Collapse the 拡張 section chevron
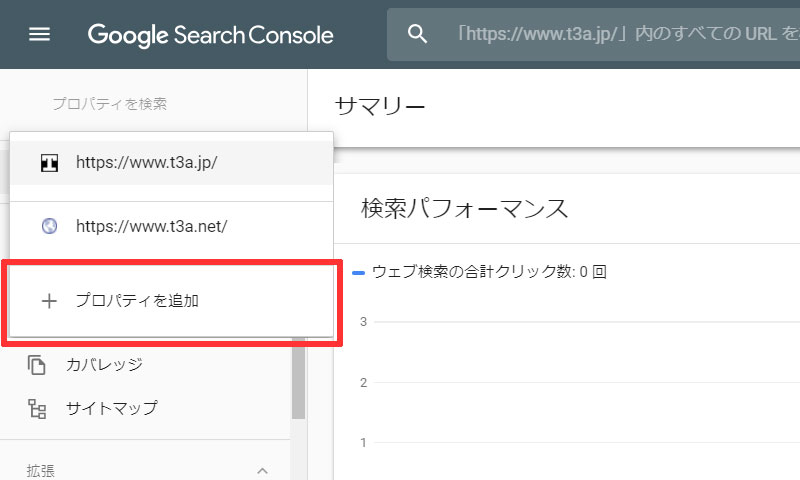Screen dimensions: 800x480 pyautogui.click(x=262, y=470)
